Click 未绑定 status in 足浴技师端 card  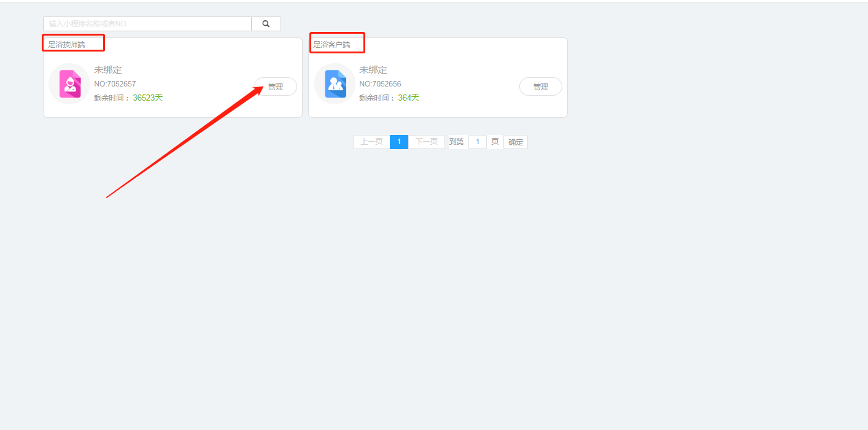[x=108, y=70]
